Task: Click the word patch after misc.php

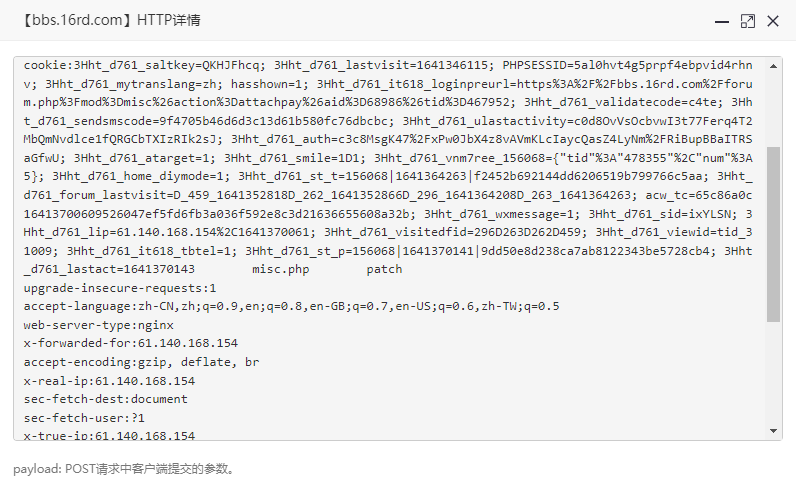Action: click(384, 269)
